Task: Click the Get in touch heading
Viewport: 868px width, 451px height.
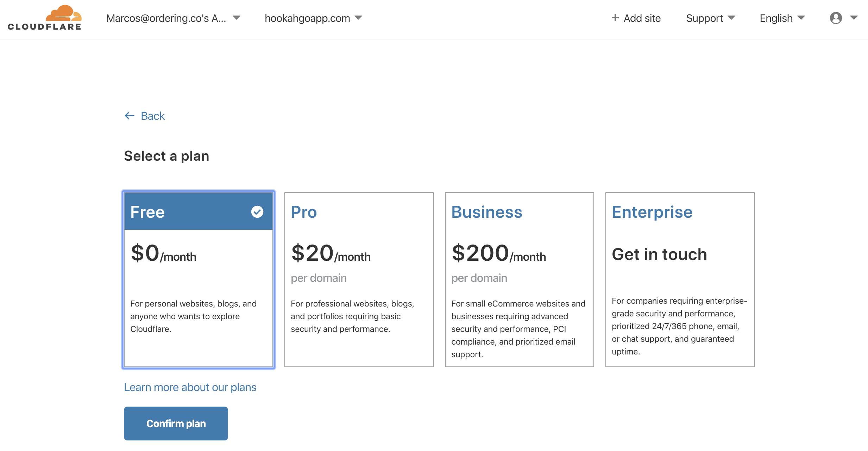Action: (x=659, y=254)
